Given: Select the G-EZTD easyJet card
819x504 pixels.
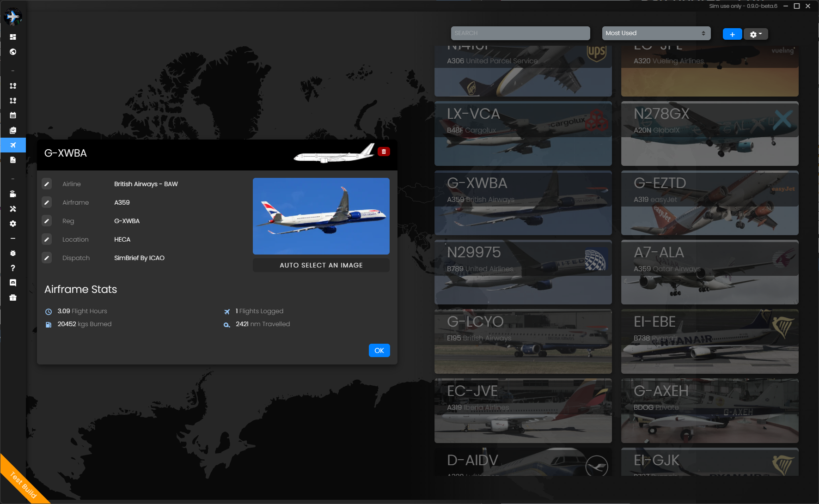Looking at the screenshot, I should [710, 203].
